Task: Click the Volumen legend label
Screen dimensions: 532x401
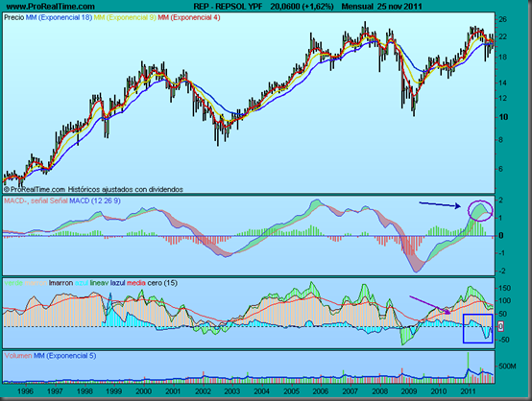Action: tap(18, 356)
